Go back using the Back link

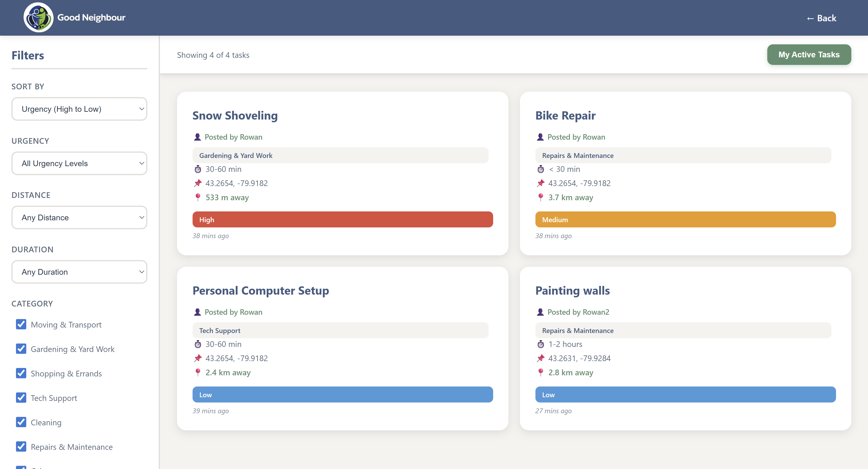821,18
